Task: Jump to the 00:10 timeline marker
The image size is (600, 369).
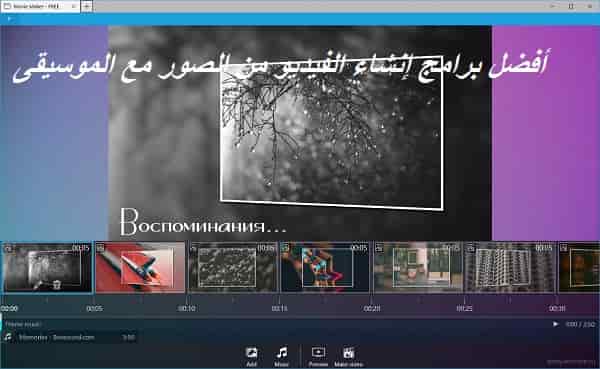Action: [x=187, y=308]
